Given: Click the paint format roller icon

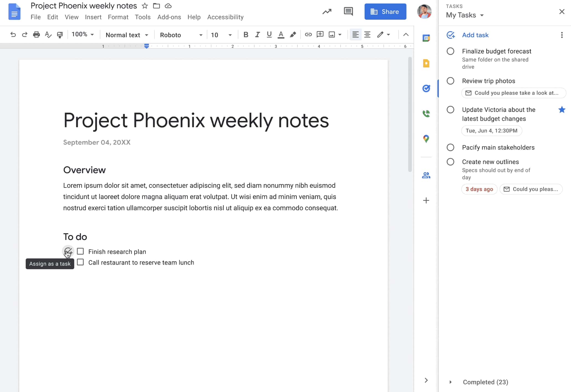Looking at the screenshot, I should tap(60, 35).
